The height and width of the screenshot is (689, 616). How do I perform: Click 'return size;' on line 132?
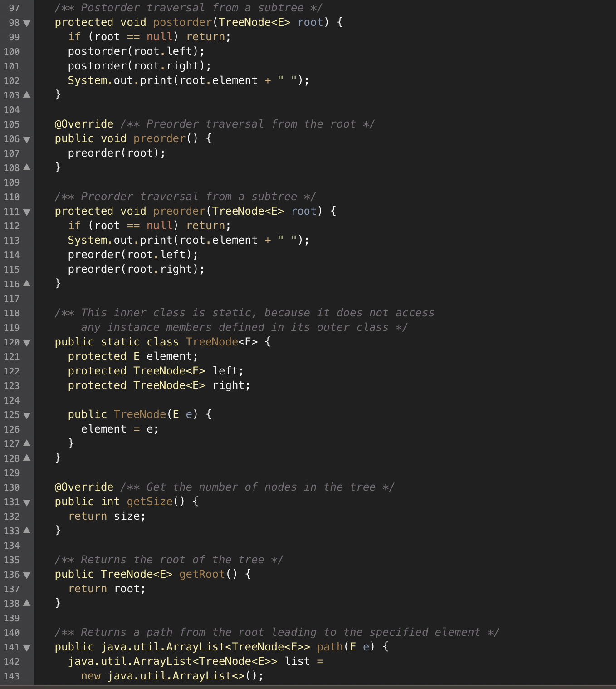(x=107, y=516)
